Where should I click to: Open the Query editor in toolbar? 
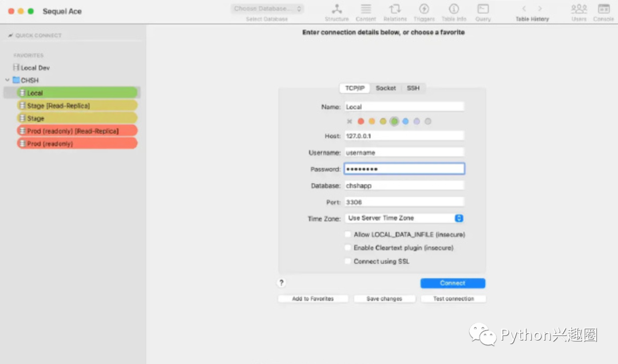[x=483, y=12]
